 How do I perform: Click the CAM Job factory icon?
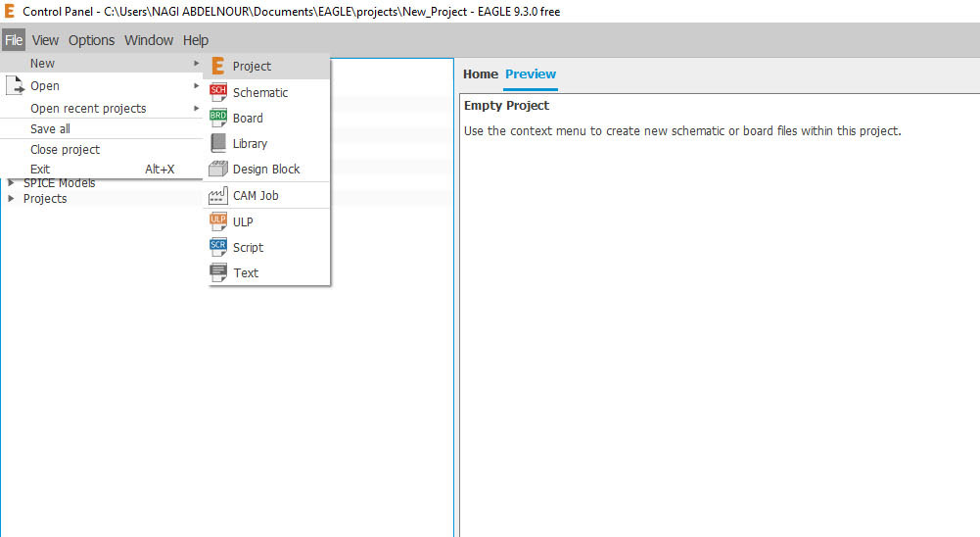[218, 195]
